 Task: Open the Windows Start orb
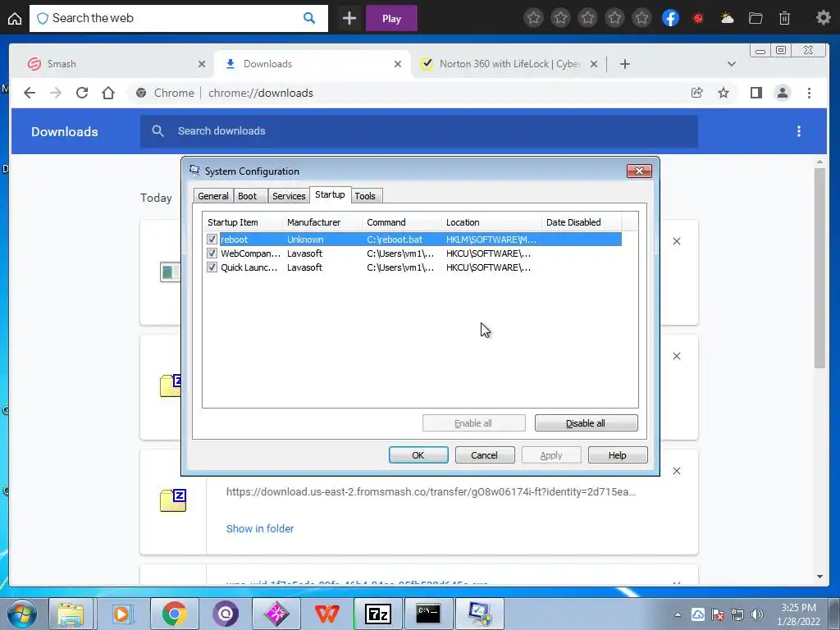click(x=21, y=614)
